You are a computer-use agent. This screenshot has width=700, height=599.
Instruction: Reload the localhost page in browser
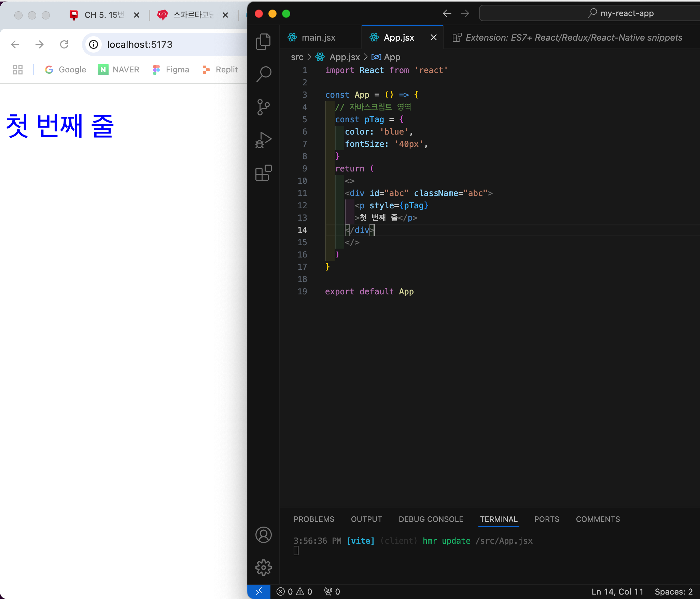click(x=64, y=44)
